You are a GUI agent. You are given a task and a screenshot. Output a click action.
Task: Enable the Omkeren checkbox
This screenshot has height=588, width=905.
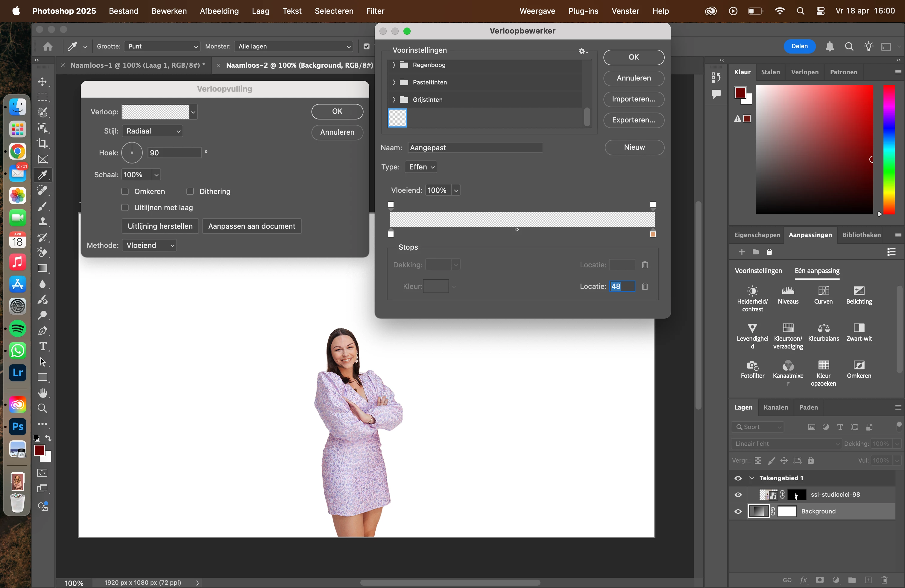click(125, 191)
